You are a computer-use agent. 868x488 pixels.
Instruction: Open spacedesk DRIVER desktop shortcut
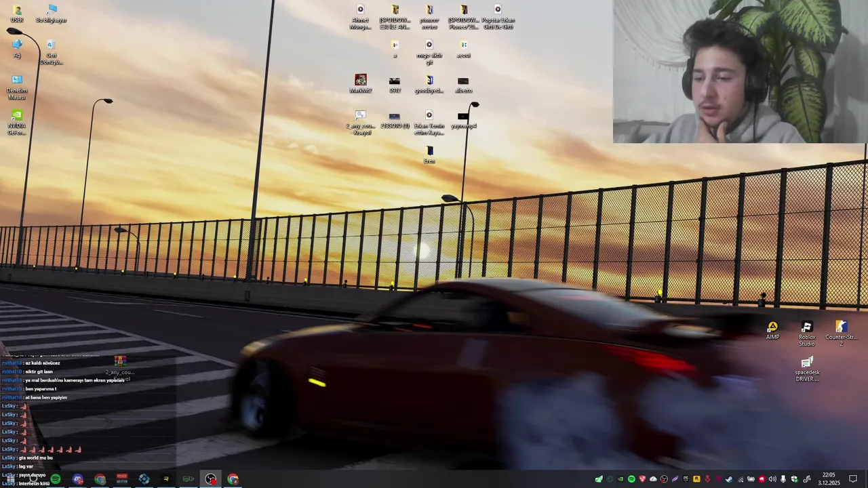[x=806, y=369]
